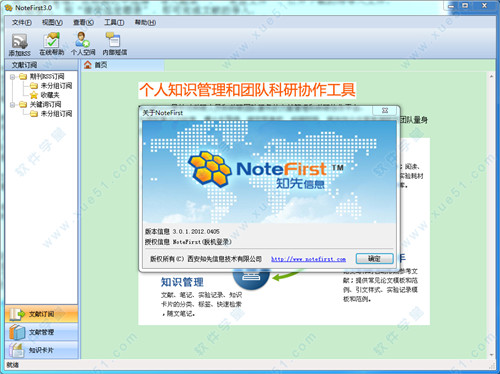The image size is (500, 374).
Task: Collapse the 期刊RSS订阅 tree node
Action: (x=13, y=77)
